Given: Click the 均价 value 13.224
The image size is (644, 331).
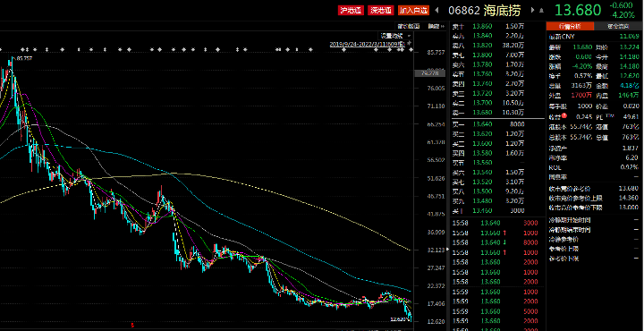Looking at the screenshot, I should (629, 47).
